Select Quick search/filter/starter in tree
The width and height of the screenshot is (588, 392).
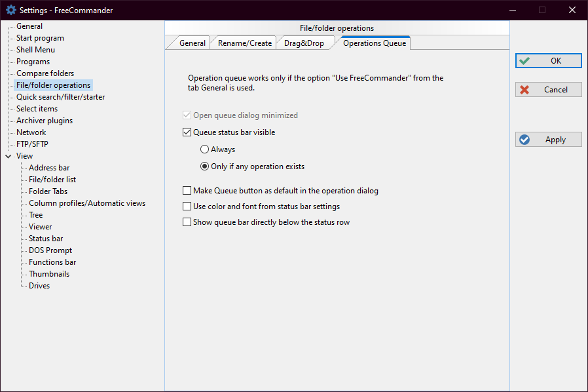[x=60, y=97]
